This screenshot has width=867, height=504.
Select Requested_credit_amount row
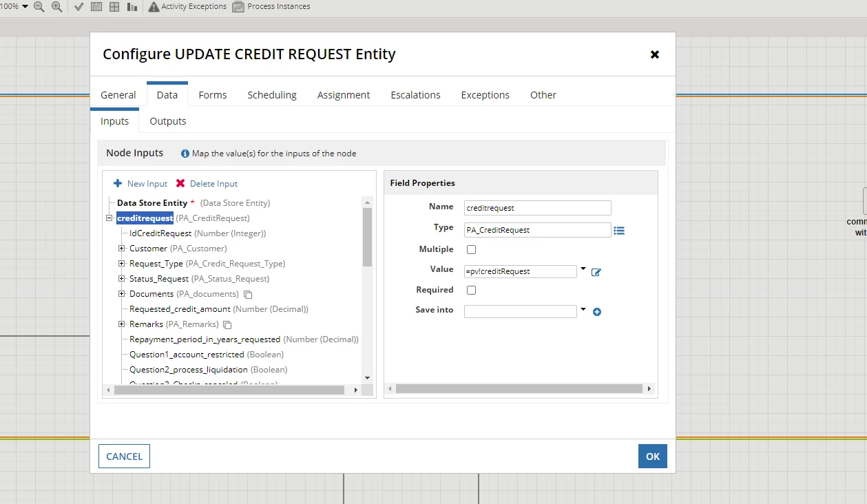click(219, 309)
